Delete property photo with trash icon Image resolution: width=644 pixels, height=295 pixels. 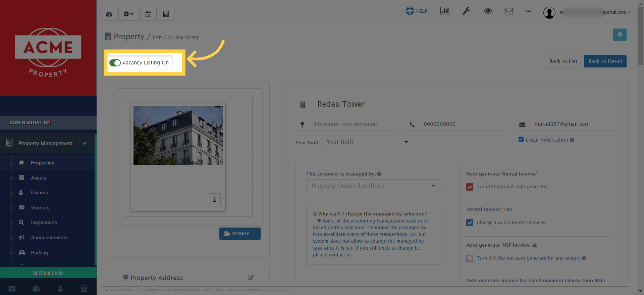(214, 200)
